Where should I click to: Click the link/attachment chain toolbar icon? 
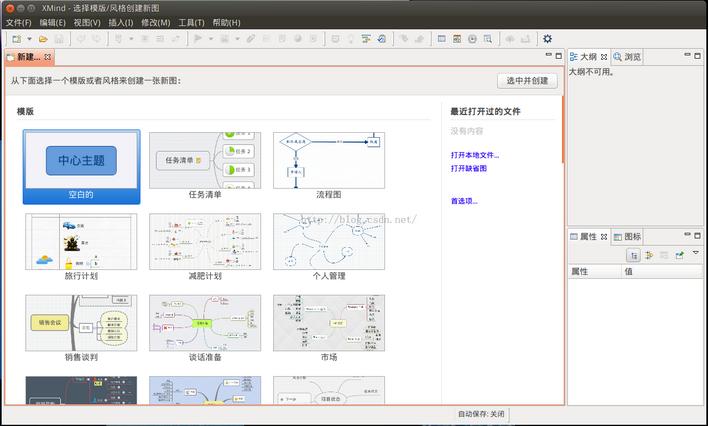pyautogui.click(x=251, y=39)
